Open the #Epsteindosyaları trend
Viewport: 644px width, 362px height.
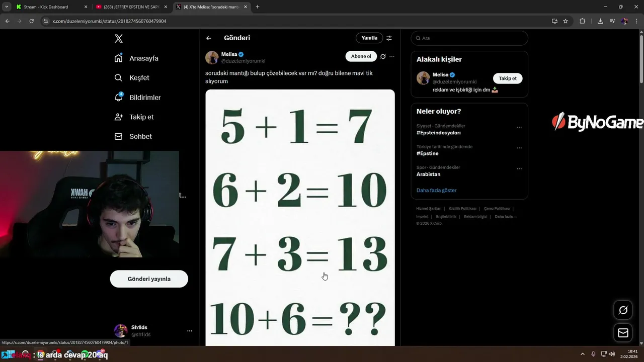pyautogui.click(x=439, y=133)
